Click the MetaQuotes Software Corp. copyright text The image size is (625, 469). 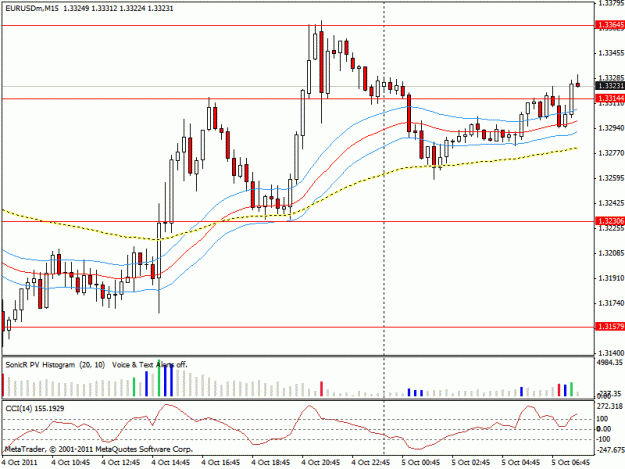coord(98,449)
